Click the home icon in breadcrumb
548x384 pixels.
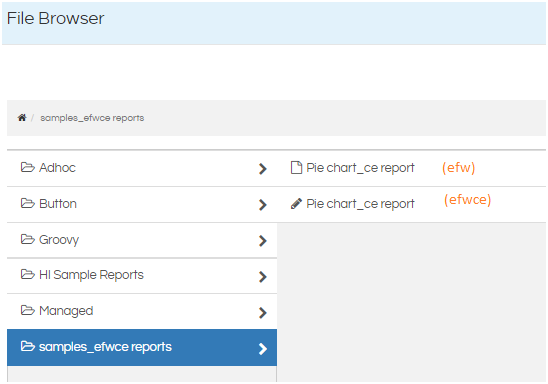[22, 118]
